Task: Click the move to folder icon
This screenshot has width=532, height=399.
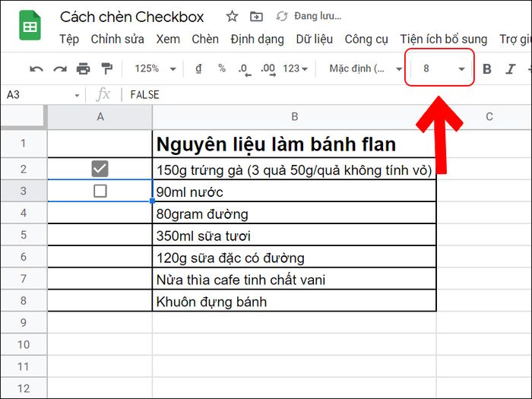Action: pos(256,16)
